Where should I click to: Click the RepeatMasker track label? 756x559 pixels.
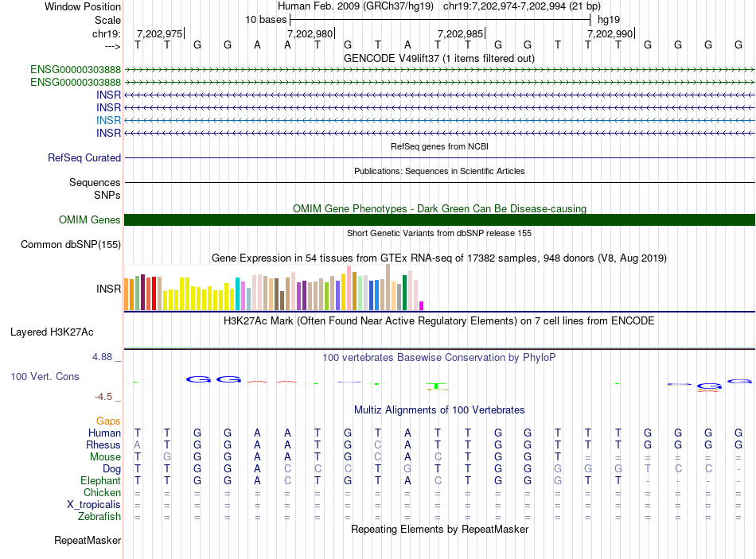click(88, 541)
